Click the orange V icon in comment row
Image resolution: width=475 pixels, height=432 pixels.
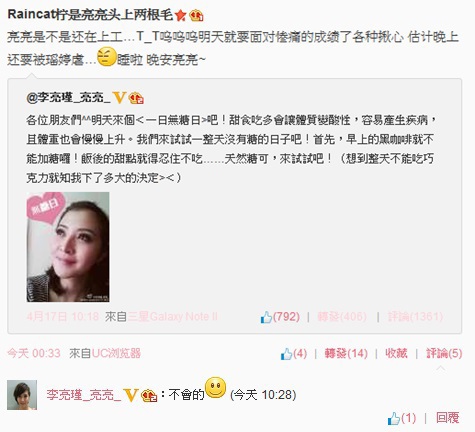click(131, 395)
